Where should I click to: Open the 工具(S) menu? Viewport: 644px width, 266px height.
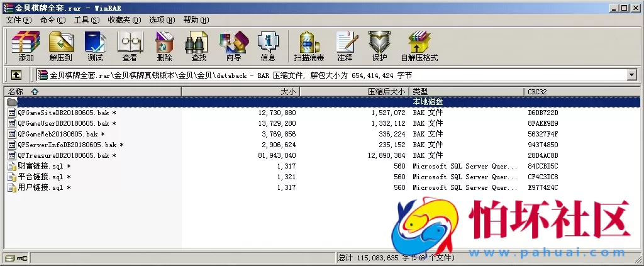point(87,20)
